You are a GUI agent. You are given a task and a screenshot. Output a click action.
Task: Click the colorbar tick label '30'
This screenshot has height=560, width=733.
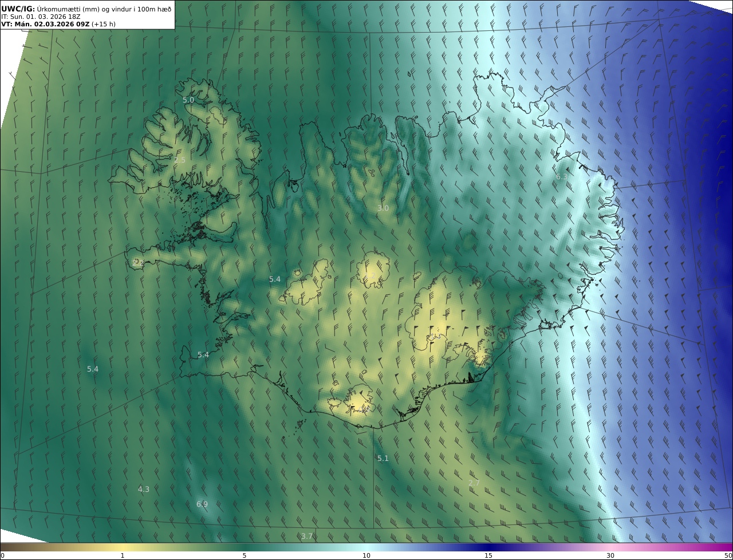(x=610, y=555)
